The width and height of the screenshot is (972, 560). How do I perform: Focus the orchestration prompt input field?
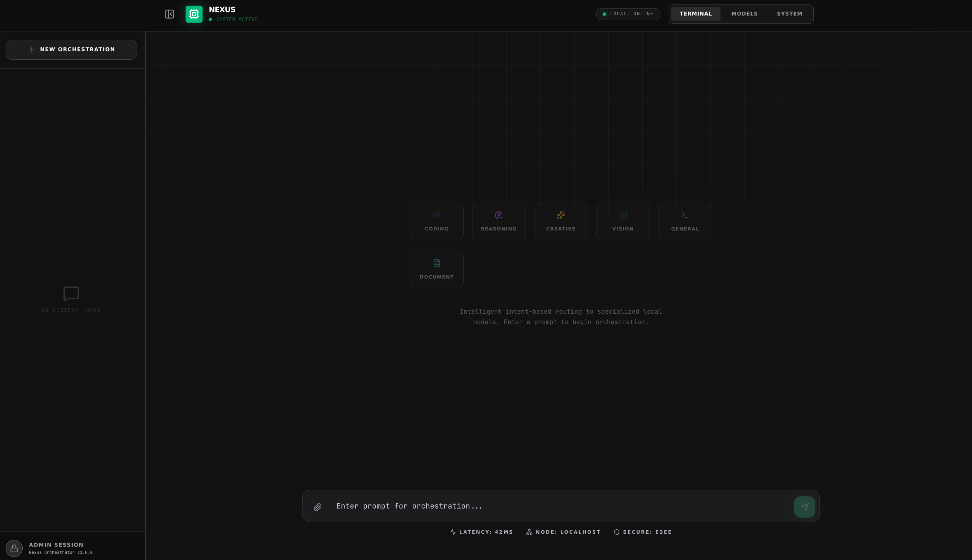pos(561,506)
